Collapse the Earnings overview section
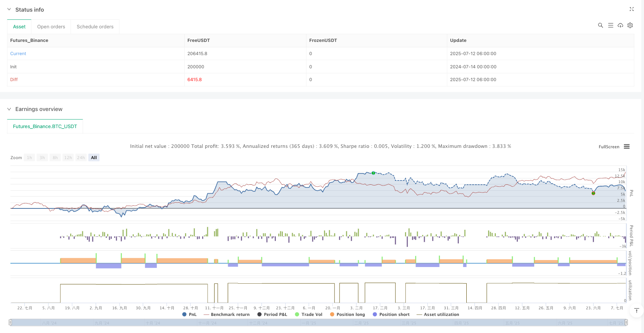Screen dimensions: 644x333 (x=9, y=109)
